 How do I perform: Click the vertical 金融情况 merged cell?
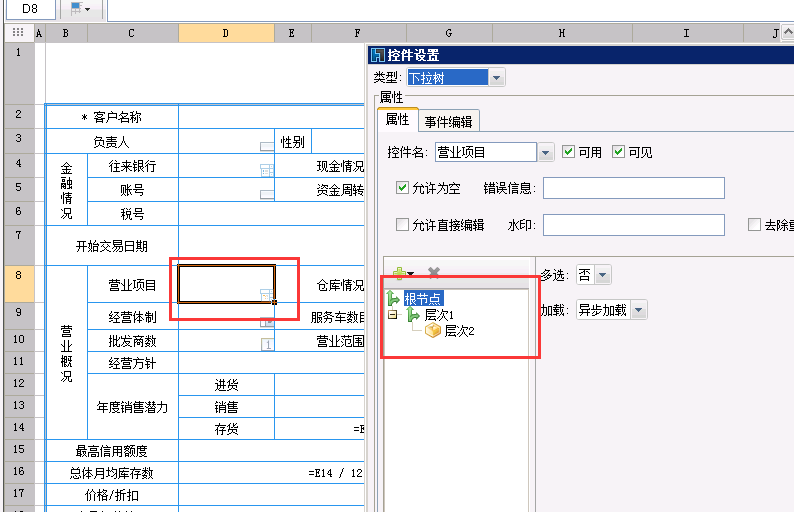[x=66, y=190]
